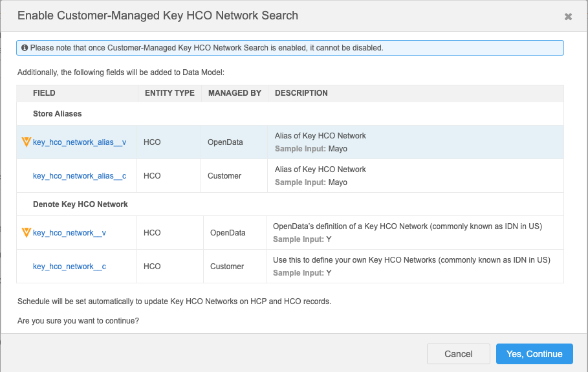Image resolution: width=588 pixels, height=372 pixels.
Task: Click OpenData cell in the key_hco_network_alias__v row
Action: pos(225,142)
